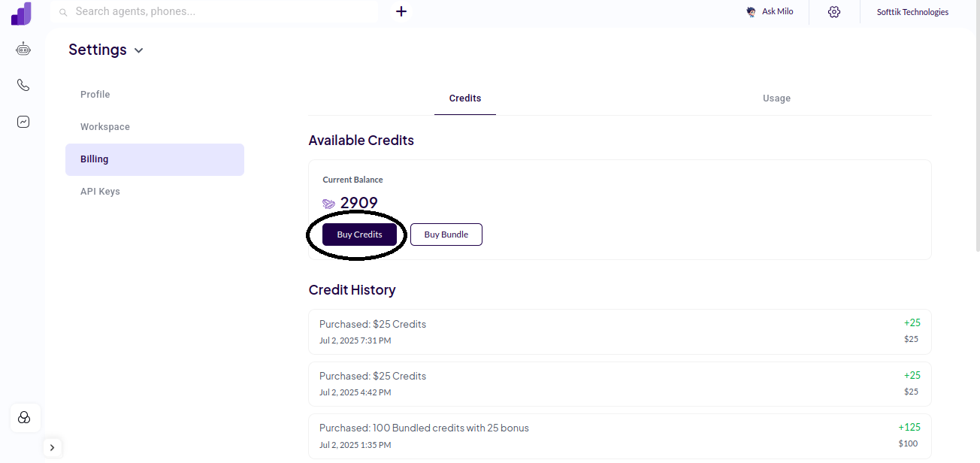The height and width of the screenshot is (463, 980).
Task: Click the Softtik Technologies workspace name
Action: (x=912, y=11)
